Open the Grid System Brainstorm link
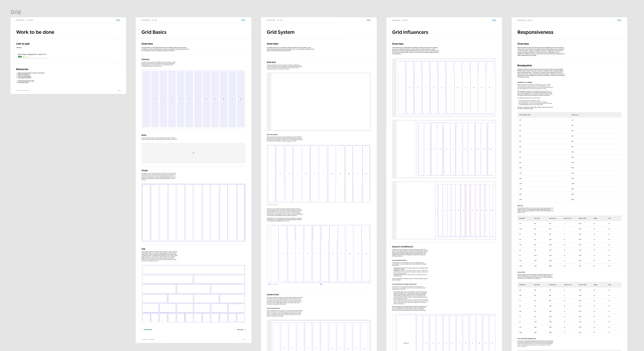This screenshot has height=351, width=644. click(25, 78)
